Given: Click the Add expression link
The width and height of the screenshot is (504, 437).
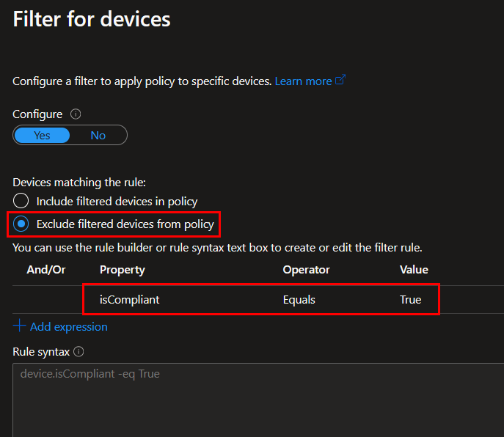Looking at the screenshot, I should (68, 326).
